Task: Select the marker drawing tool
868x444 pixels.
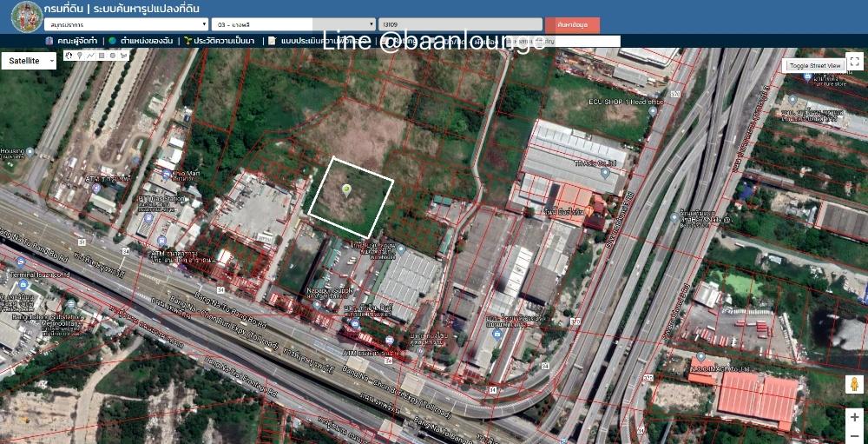Action: tap(80, 56)
